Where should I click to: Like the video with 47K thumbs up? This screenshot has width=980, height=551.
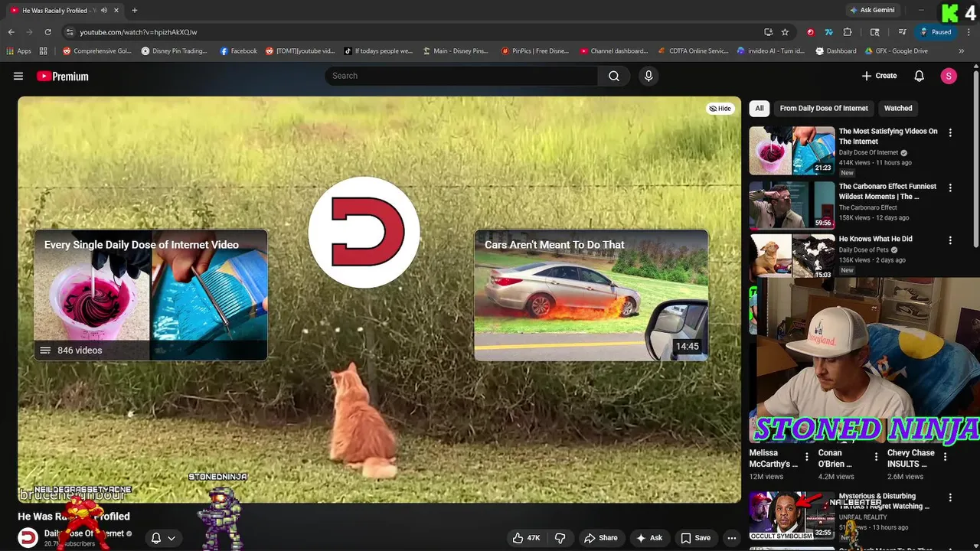tap(527, 538)
